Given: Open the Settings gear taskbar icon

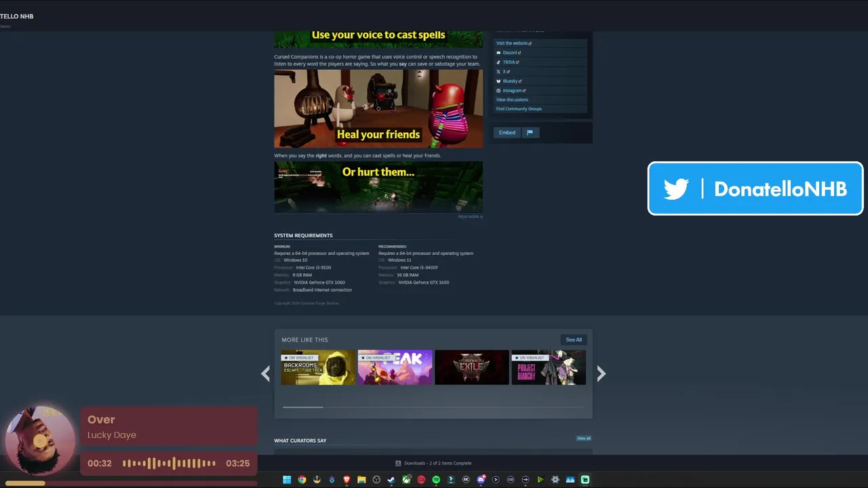Looking at the screenshot, I should (x=555, y=480).
